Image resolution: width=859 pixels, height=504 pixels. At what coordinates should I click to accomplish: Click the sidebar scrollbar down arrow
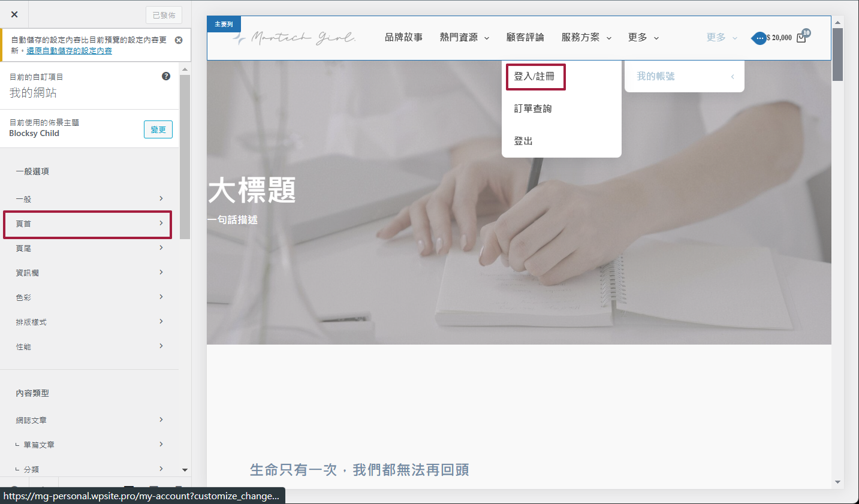pos(185,470)
